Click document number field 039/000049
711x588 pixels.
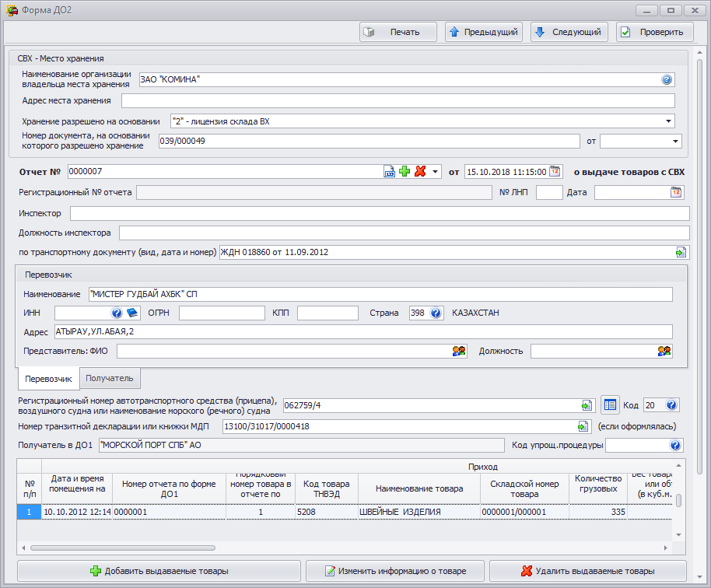coord(369,141)
